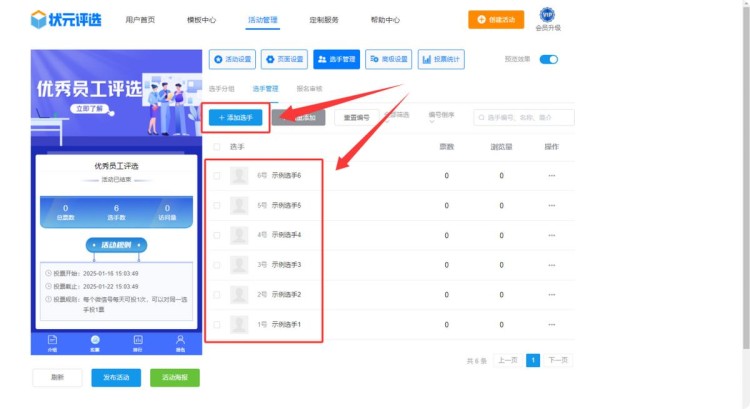Tick the checkbox for 示例选手4
The height and width of the screenshot is (409, 750).
click(x=217, y=235)
